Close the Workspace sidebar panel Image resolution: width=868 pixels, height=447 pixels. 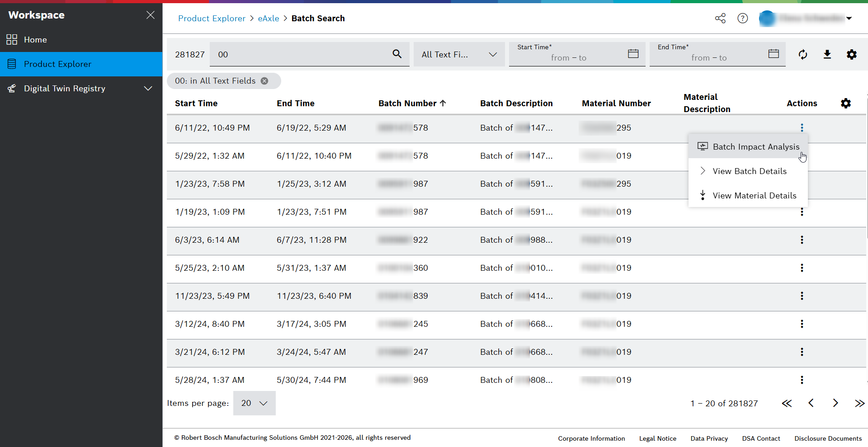click(151, 15)
